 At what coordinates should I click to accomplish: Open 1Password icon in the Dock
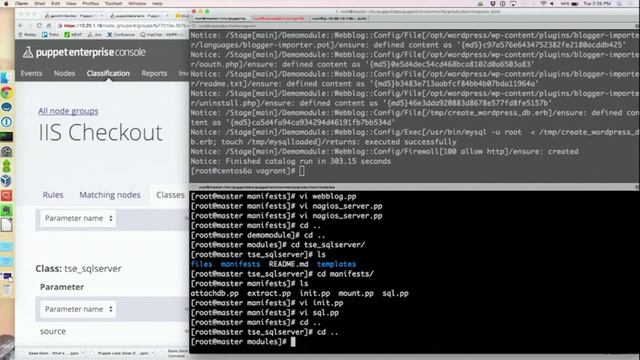pyautogui.click(x=6, y=122)
